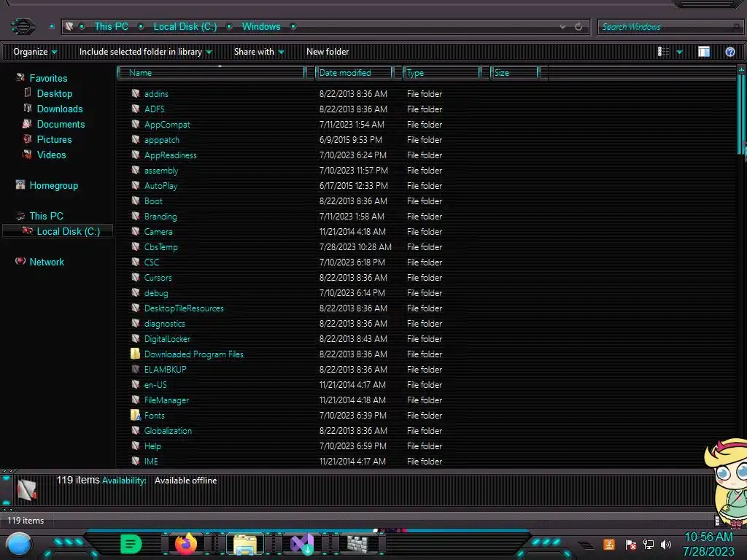This screenshot has height=560, width=747.
Task: Click This PC breadcrumb in address bar
Action: [111, 27]
